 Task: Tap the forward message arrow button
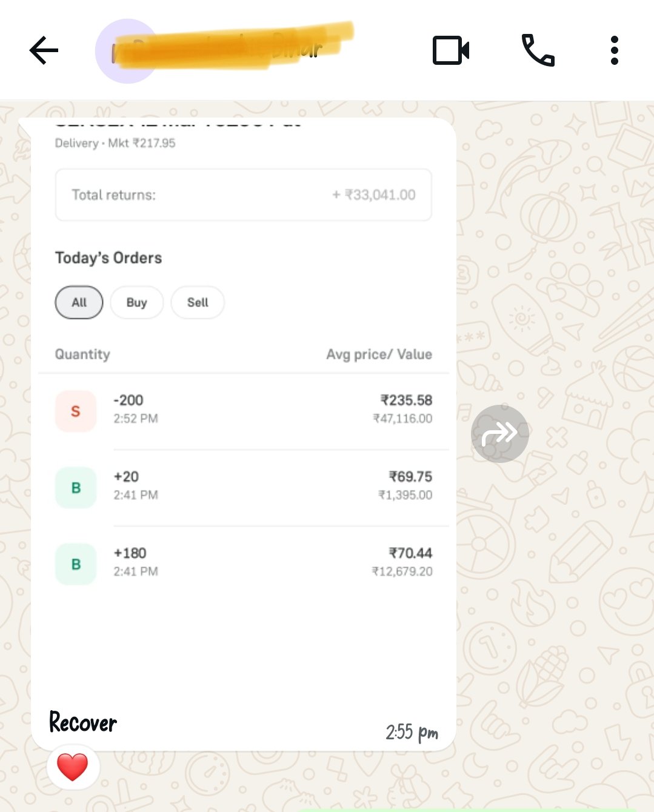[x=499, y=433]
